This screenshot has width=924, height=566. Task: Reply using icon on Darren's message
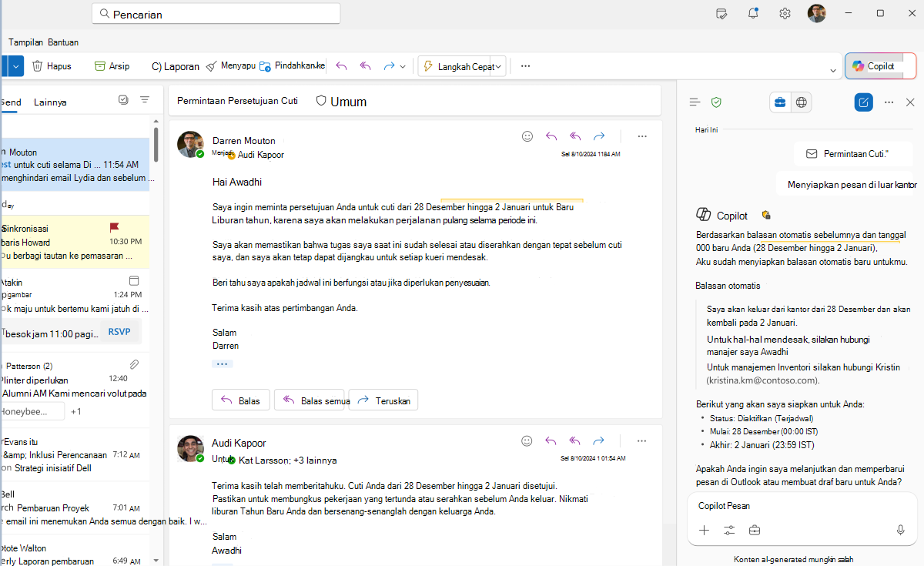click(x=551, y=136)
